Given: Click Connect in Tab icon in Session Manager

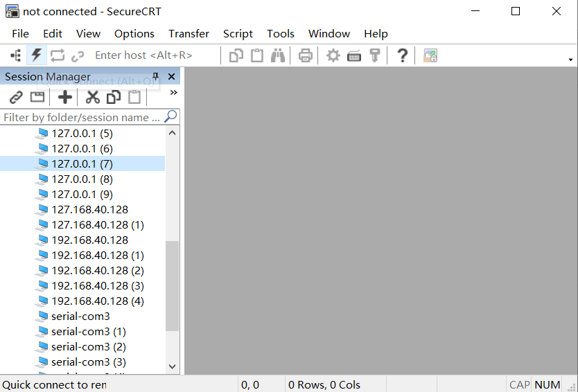Looking at the screenshot, I should pos(37,97).
